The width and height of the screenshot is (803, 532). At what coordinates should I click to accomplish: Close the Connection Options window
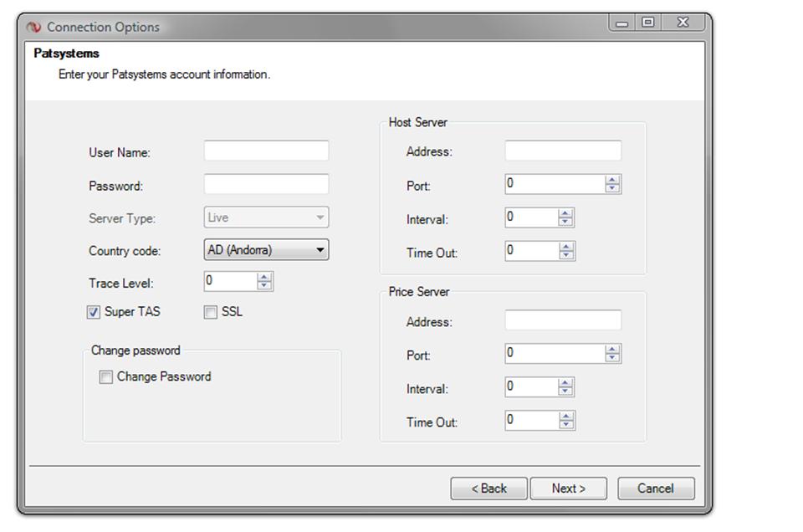683,23
